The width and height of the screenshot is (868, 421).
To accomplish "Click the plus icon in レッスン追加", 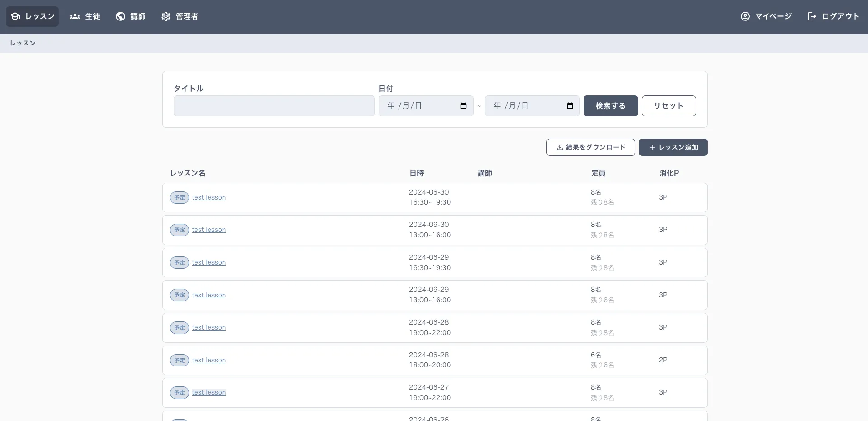I will click(x=653, y=147).
